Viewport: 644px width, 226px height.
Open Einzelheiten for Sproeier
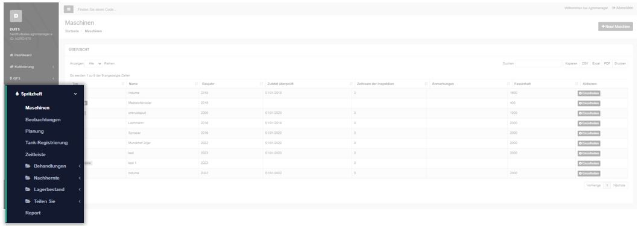tap(589, 133)
